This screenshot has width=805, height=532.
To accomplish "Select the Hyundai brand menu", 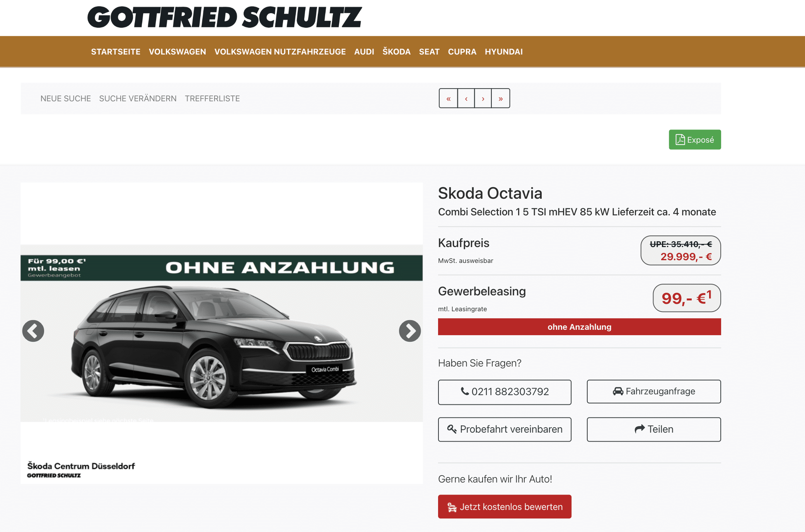I will coord(504,52).
